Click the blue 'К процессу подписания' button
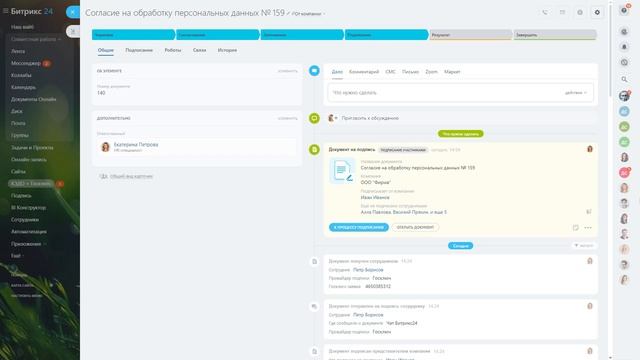Viewport: 640px width, 360px height. pos(359,227)
